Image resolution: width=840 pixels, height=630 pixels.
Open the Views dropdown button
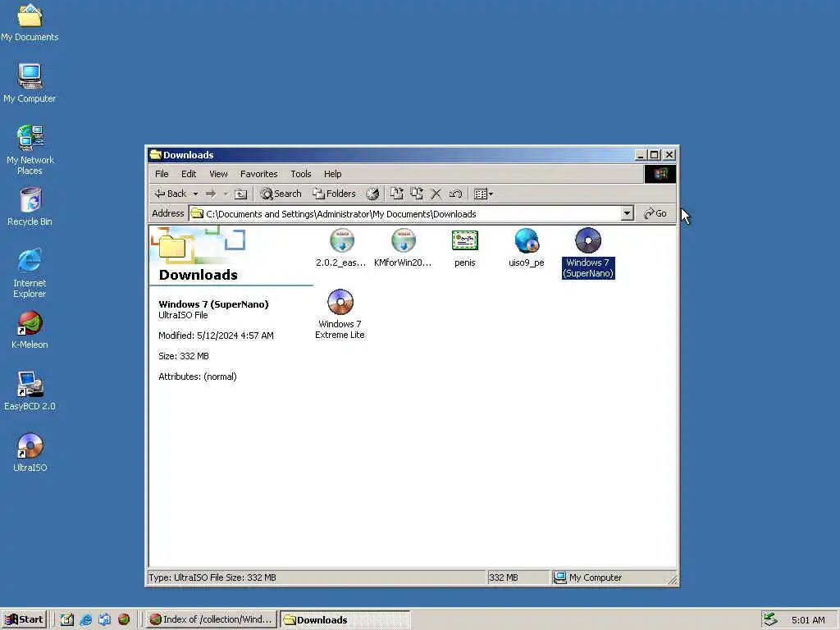pyautogui.click(x=483, y=194)
